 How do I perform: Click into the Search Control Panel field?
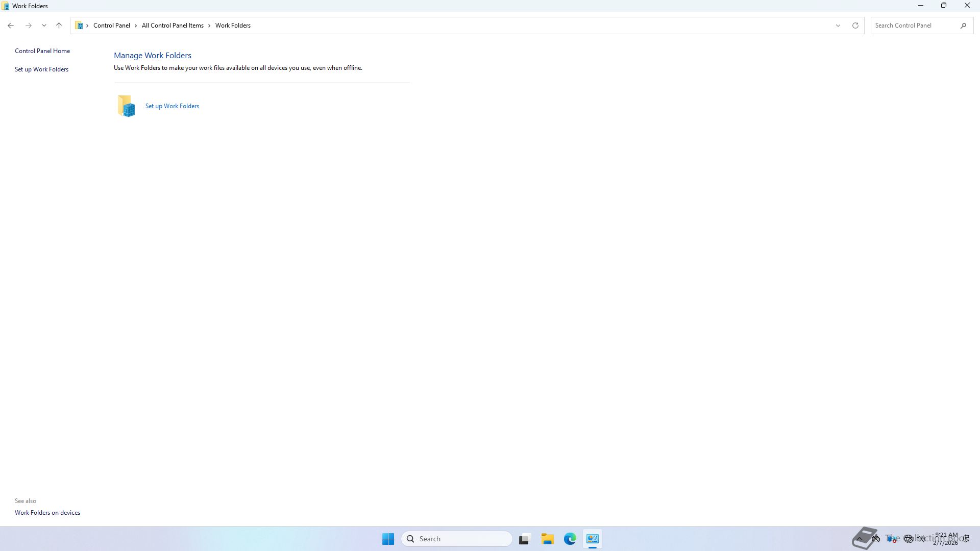click(x=914, y=26)
